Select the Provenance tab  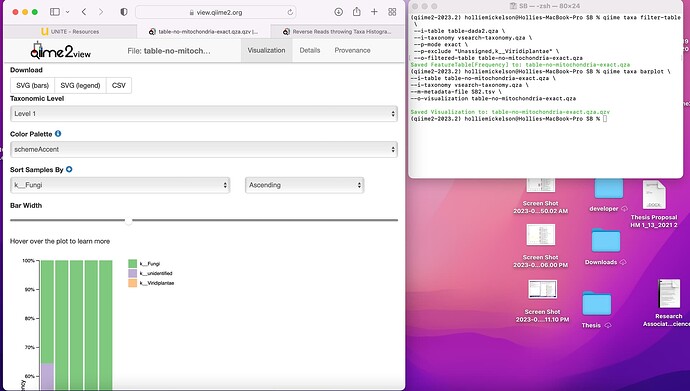[x=352, y=51]
